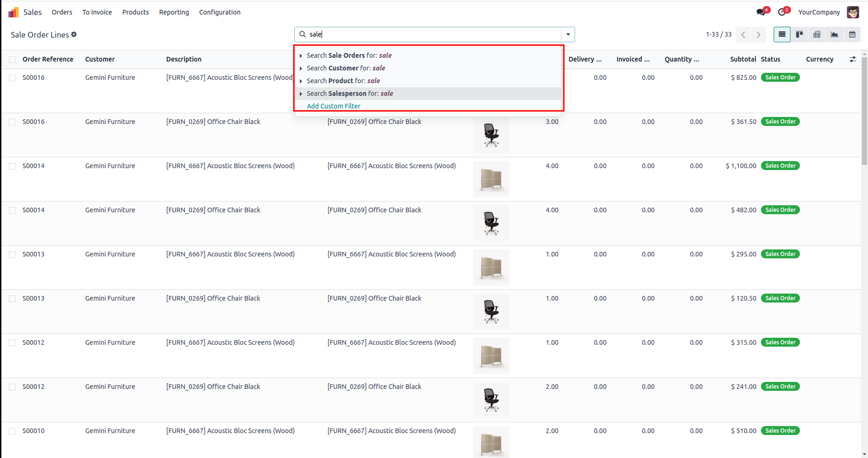Switch to Kanban view
The image size is (868, 458).
799,34
